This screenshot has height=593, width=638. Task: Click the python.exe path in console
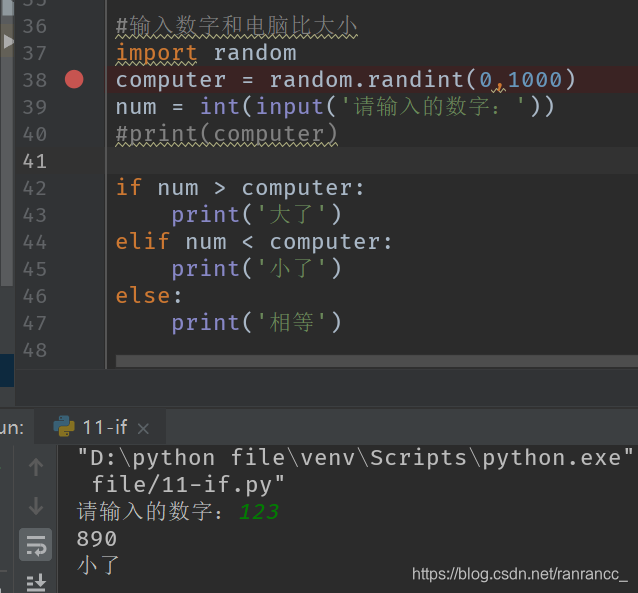click(x=355, y=457)
